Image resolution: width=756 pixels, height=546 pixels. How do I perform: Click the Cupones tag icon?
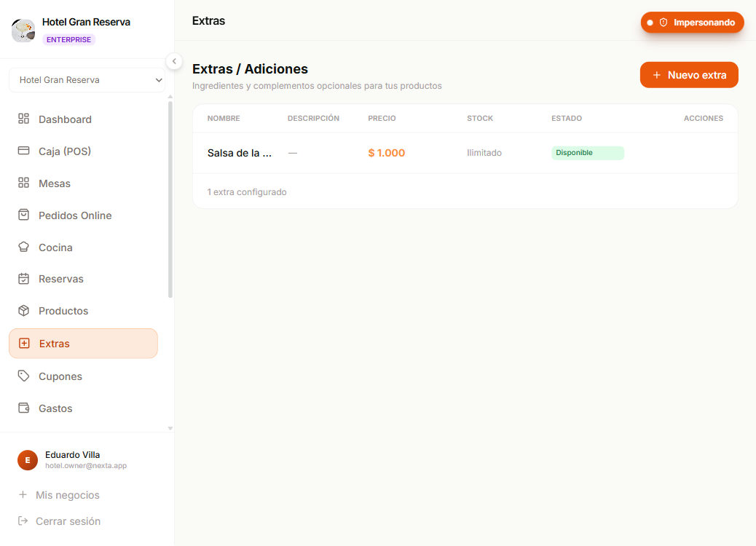click(x=23, y=376)
